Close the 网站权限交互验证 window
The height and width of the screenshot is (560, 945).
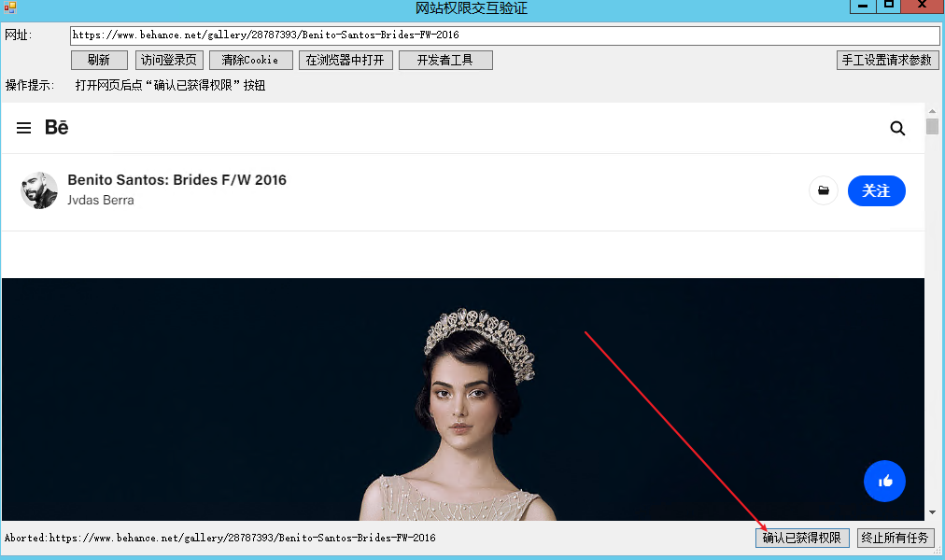(922, 6)
